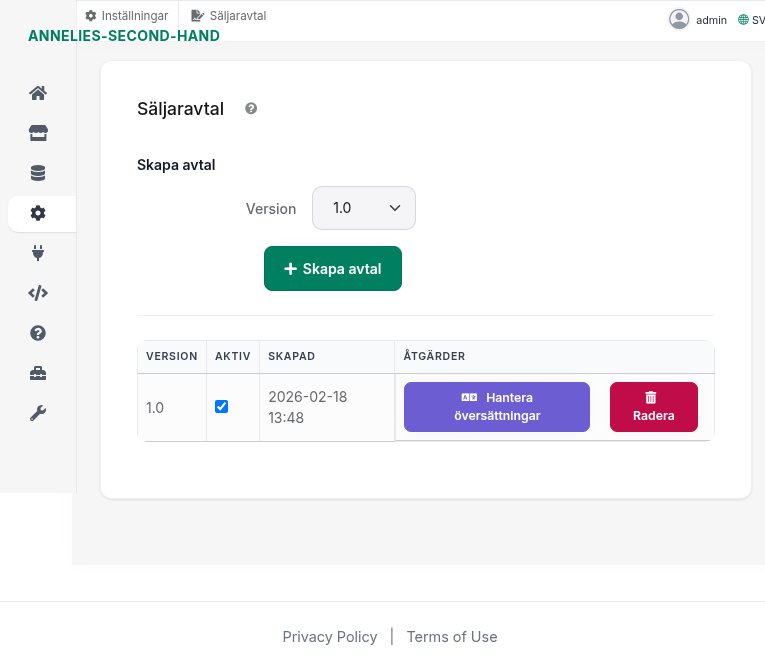This screenshot has height=672, width=765.
Task: Click the Radera button
Action: coord(654,407)
